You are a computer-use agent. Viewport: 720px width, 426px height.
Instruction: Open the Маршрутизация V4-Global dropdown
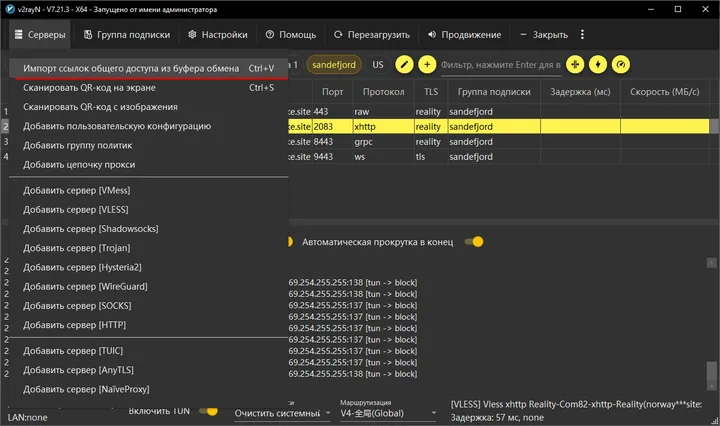click(x=388, y=413)
